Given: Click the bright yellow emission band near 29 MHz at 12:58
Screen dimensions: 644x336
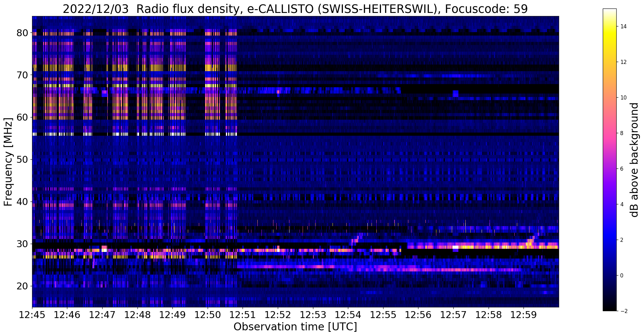Looking at the screenshot, I should coord(489,247).
